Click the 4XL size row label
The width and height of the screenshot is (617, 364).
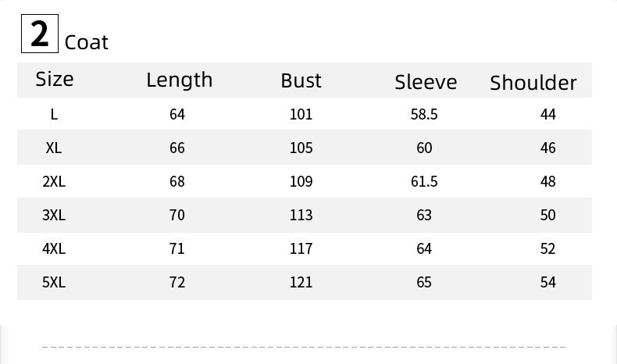[54, 248]
